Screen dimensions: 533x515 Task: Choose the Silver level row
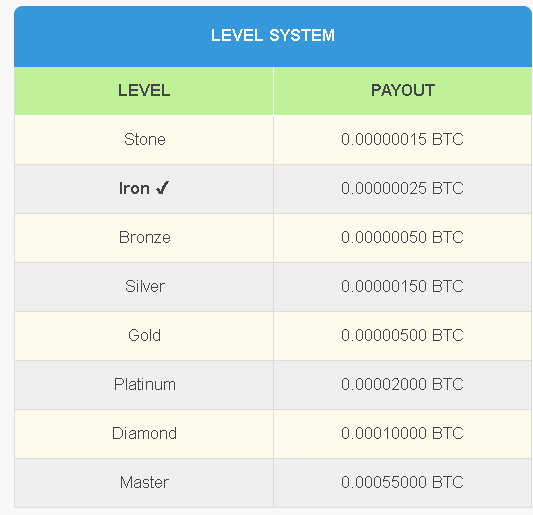[x=273, y=287]
